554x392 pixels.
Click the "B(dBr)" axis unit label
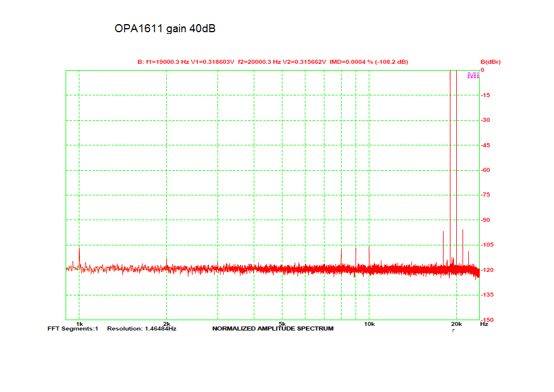coord(490,62)
